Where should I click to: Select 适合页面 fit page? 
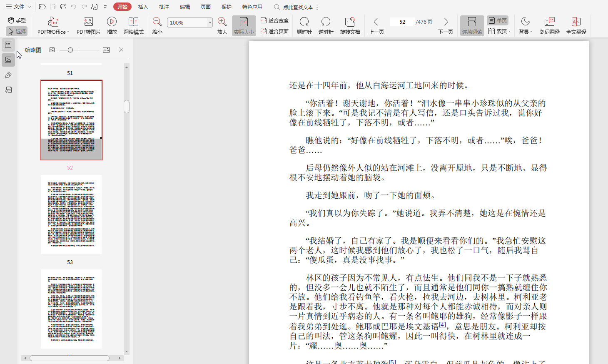point(274,31)
